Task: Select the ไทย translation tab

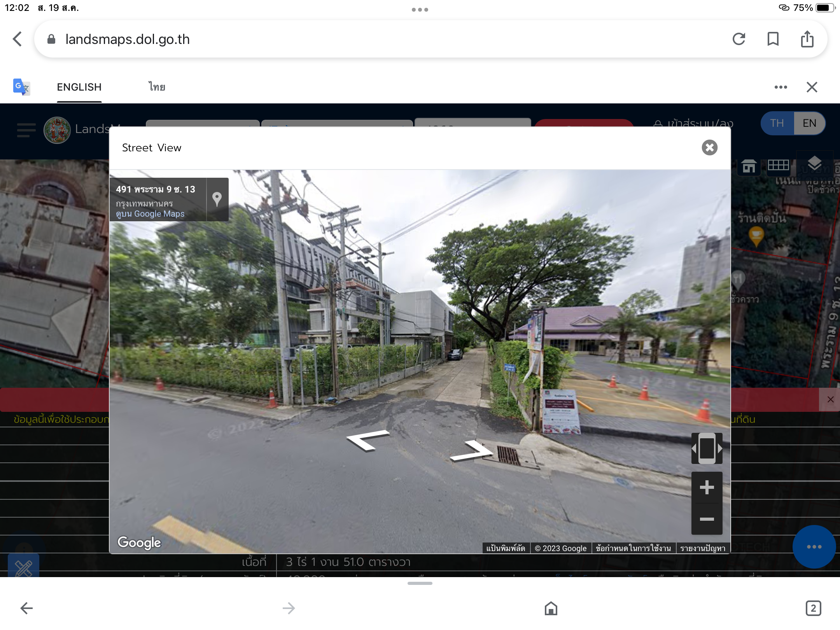Action: point(157,87)
